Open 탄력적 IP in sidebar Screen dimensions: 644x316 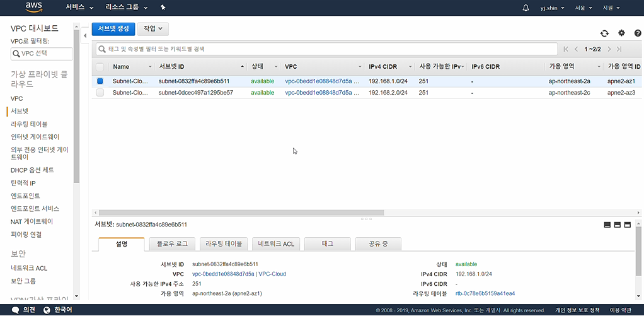(x=23, y=183)
